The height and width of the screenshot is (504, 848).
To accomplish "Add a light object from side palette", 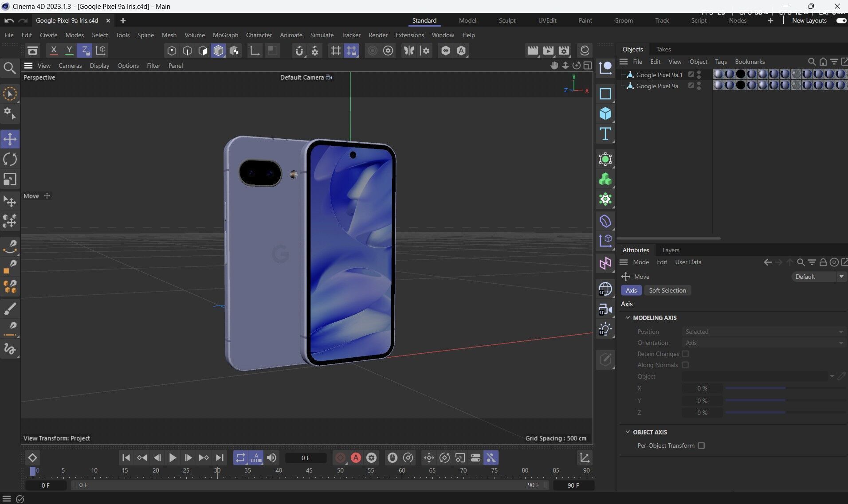I will [x=605, y=329].
